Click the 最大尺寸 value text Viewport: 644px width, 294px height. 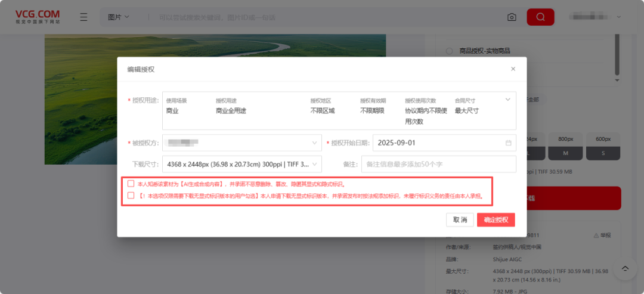pyautogui.click(x=466, y=110)
